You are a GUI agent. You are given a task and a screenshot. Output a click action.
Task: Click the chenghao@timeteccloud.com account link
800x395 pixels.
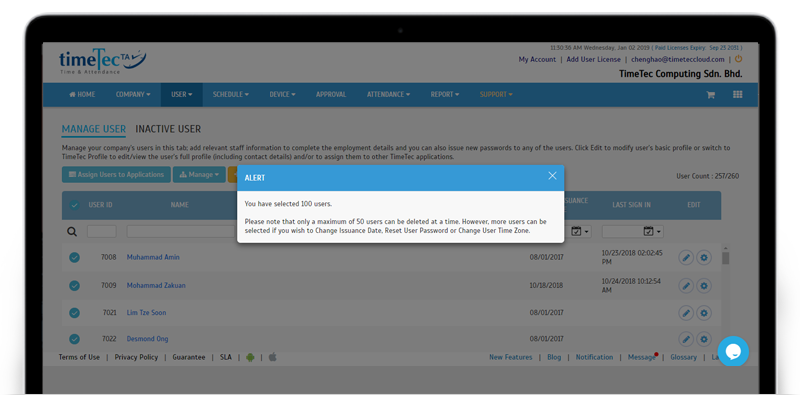click(x=678, y=59)
